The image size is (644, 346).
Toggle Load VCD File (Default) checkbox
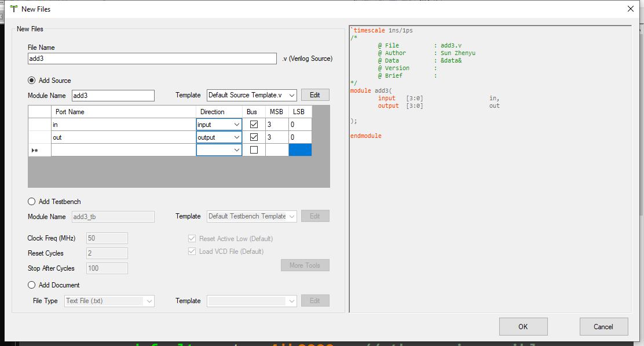click(192, 251)
